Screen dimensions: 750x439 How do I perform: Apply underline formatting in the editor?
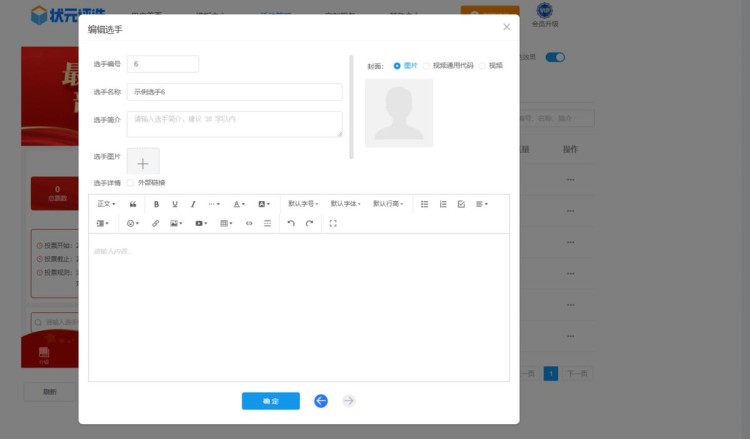coord(174,204)
